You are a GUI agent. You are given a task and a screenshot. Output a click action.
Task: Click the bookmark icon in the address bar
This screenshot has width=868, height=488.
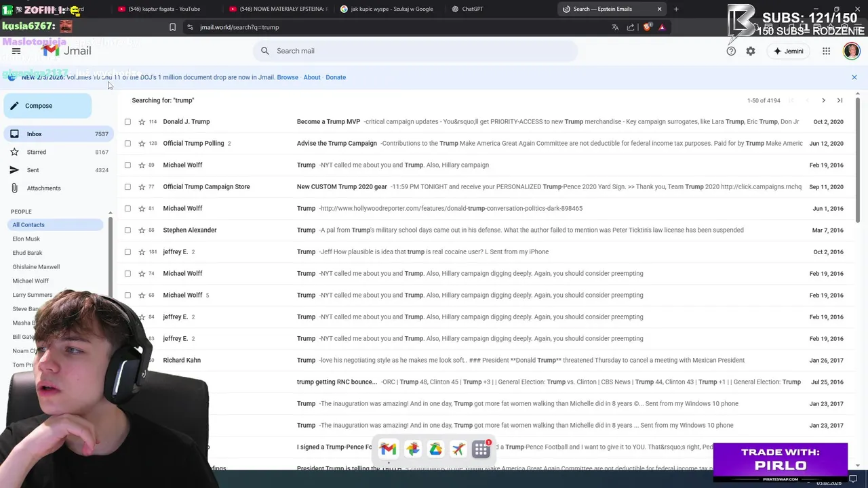point(172,27)
